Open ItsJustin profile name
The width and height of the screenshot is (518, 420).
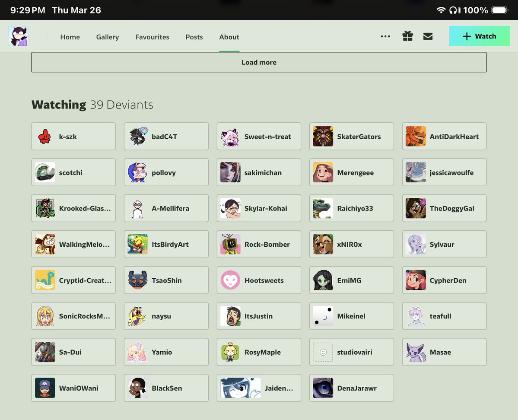259,316
